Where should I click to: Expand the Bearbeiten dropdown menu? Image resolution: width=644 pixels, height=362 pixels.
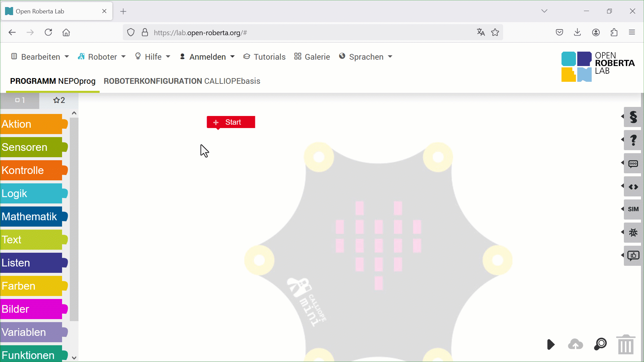(40, 57)
